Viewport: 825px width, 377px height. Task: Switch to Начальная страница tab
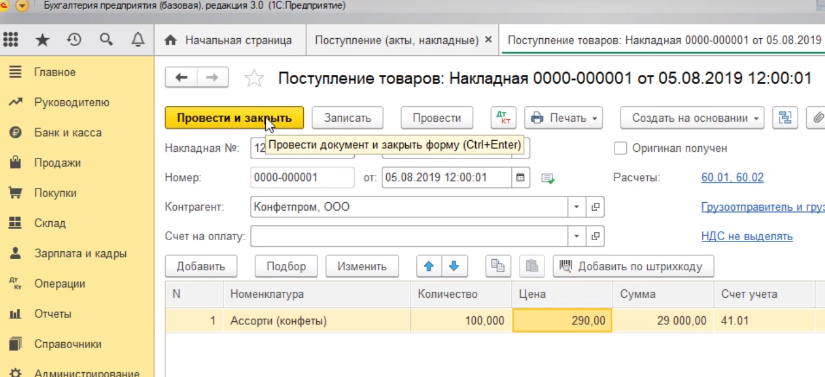[x=230, y=40]
